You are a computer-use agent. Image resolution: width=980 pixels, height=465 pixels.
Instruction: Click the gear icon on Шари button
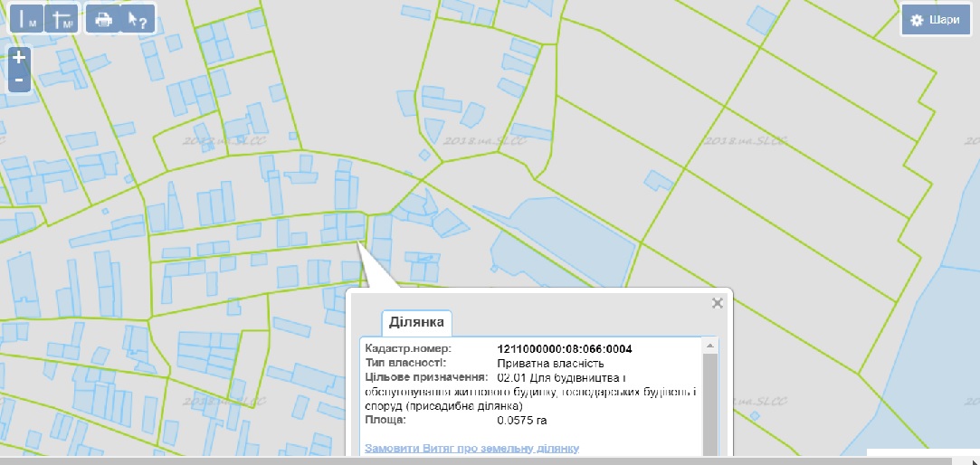pos(917,20)
